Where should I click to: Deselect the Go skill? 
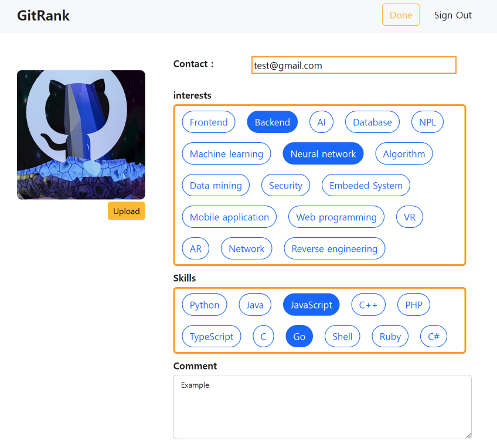[299, 336]
